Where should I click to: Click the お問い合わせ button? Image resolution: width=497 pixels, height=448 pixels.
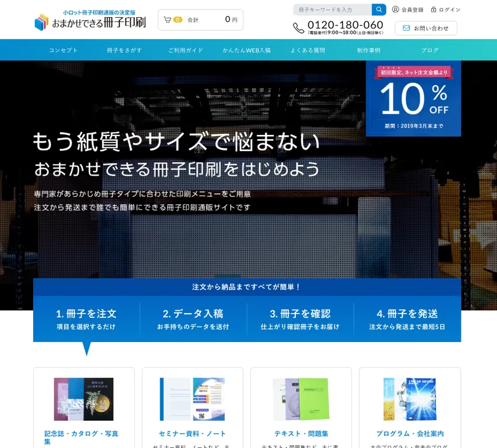(425, 28)
